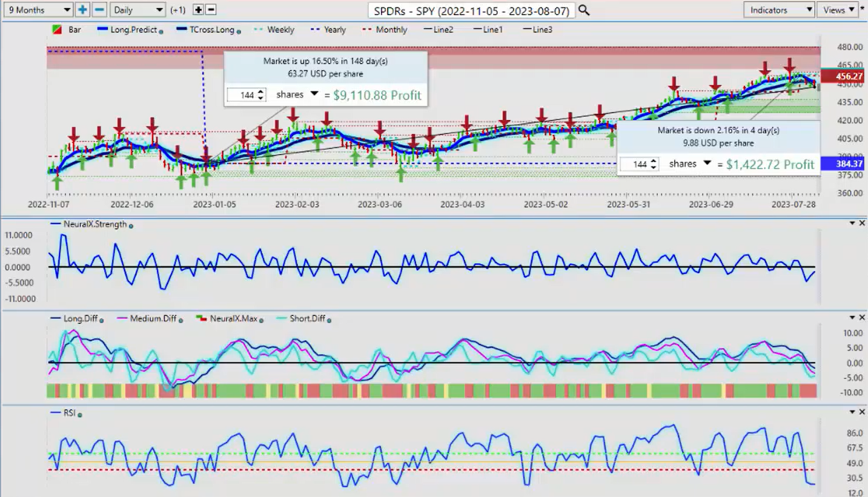Click the blue 384.37 price label
This screenshot has height=497, width=868.
point(844,163)
